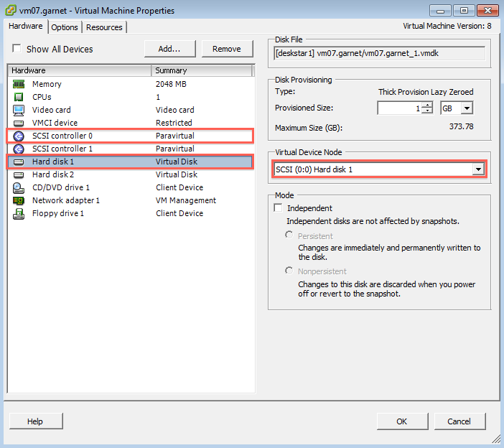Click the Video card monitor icon

19,111
